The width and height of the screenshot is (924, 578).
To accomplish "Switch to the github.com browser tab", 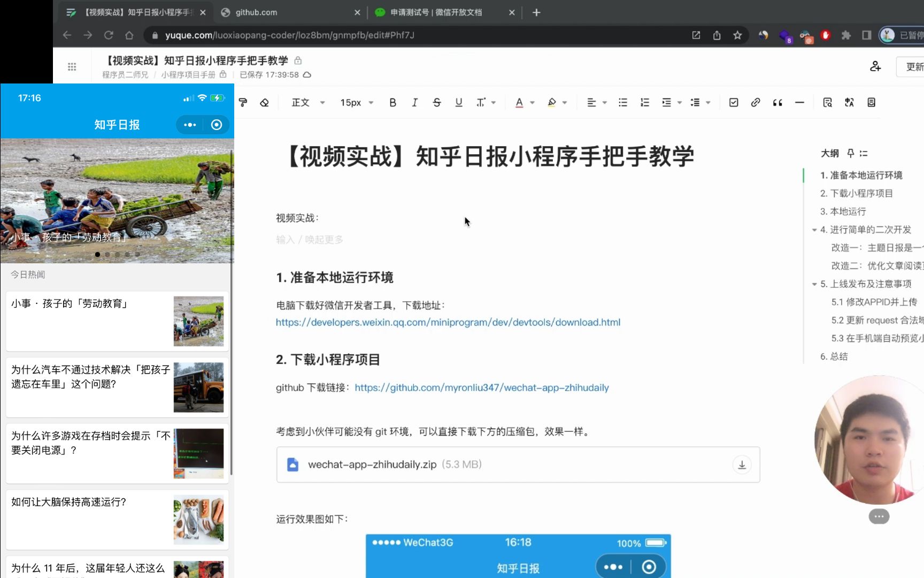I will (290, 12).
